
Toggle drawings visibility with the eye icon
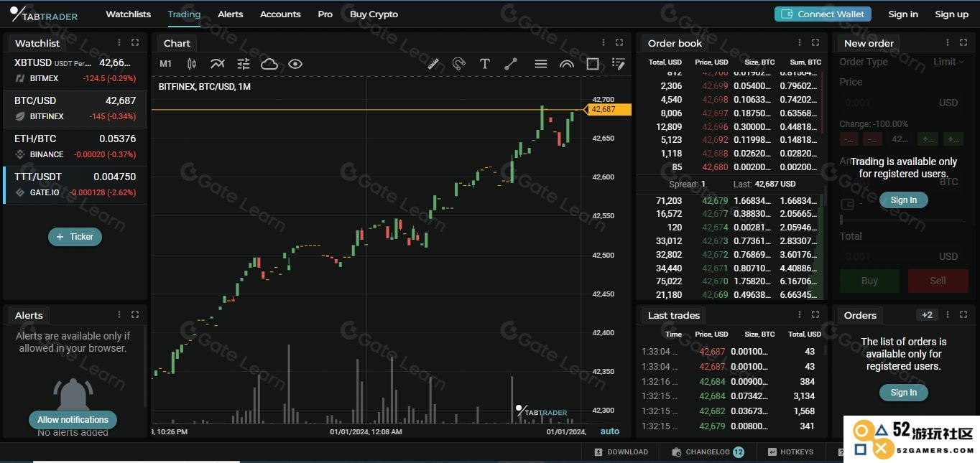pyautogui.click(x=295, y=64)
